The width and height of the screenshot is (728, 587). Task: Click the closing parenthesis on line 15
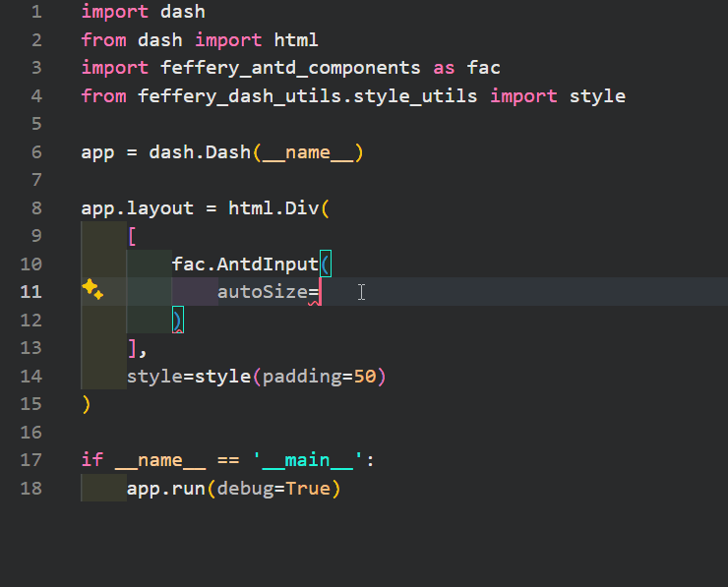(87, 405)
